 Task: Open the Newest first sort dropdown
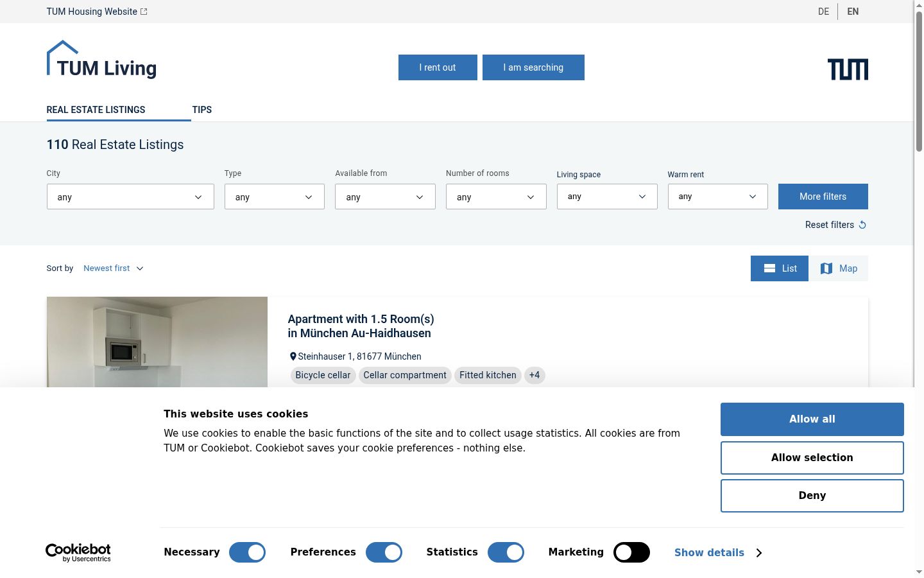pos(114,268)
